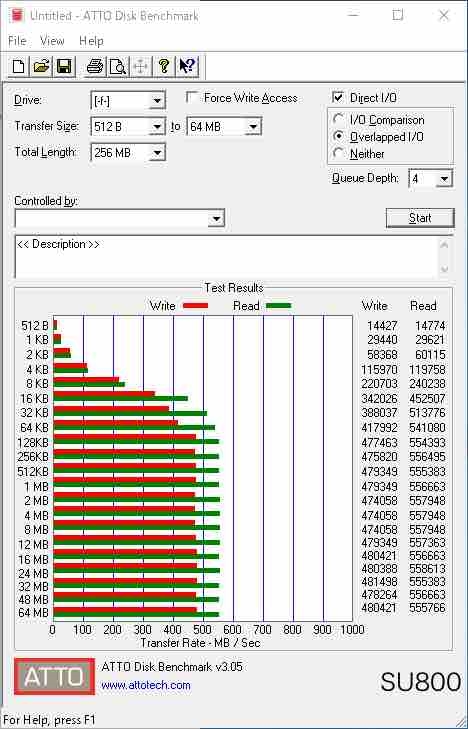Click the New document toolbar icon
The height and width of the screenshot is (729, 468).
(19, 66)
